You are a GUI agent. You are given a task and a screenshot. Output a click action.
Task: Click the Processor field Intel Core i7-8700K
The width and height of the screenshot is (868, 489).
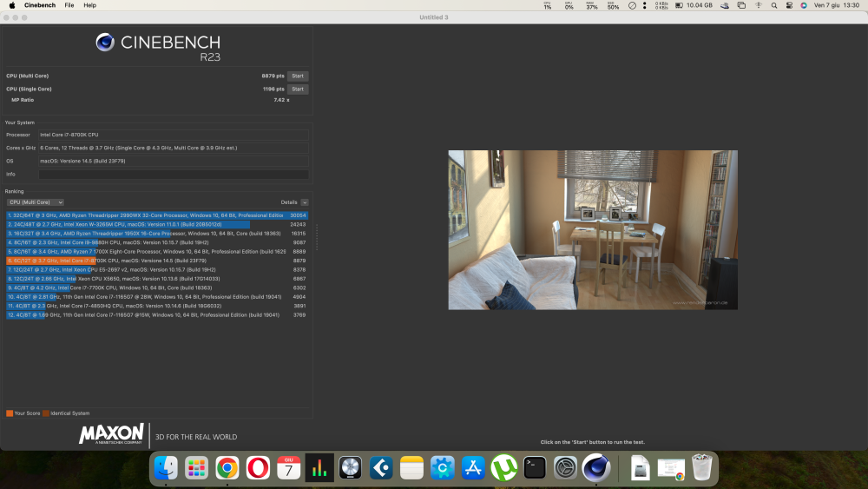pyautogui.click(x=174, y=135)
